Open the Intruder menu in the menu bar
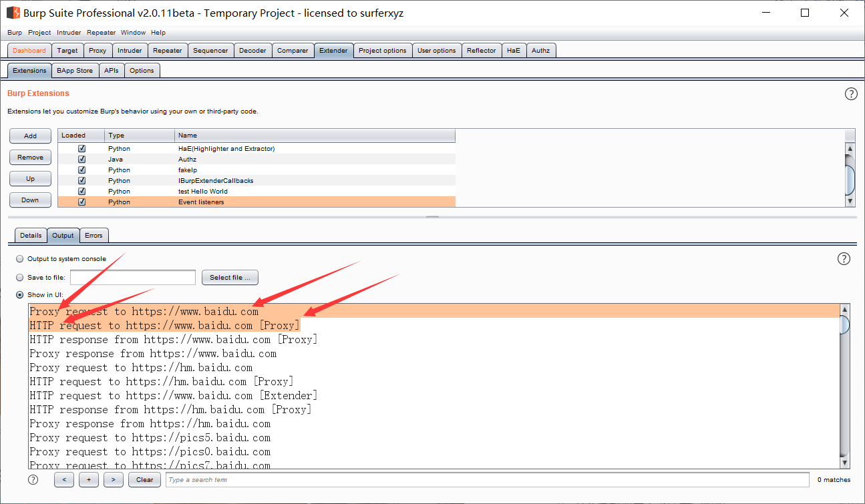This screenshot has width=865, height=504. coord(69,33)
